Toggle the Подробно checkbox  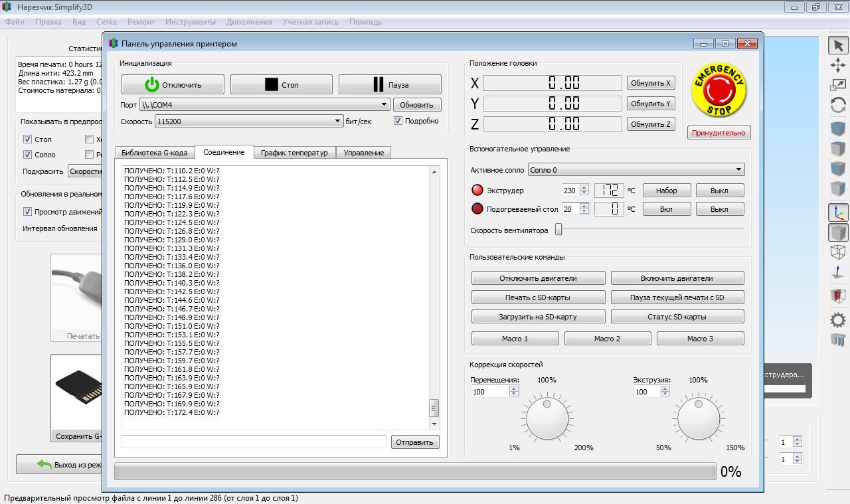click(398, 121)
